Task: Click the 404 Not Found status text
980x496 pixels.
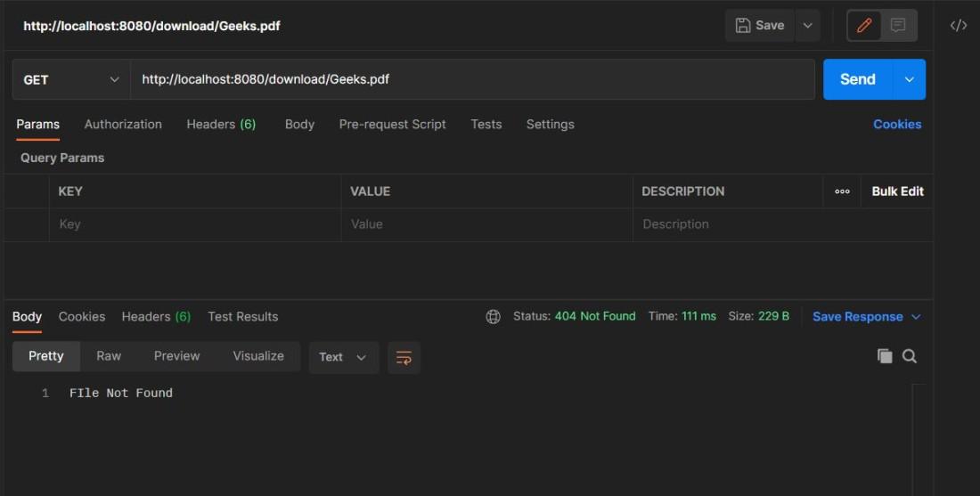Action: tap(595, 316)
